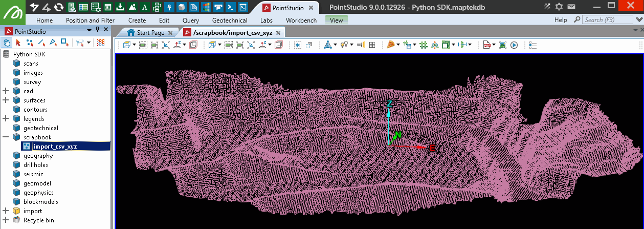Click the pizza slice icon in view toolbar
The image size is (644, 229).
point(390,45)
